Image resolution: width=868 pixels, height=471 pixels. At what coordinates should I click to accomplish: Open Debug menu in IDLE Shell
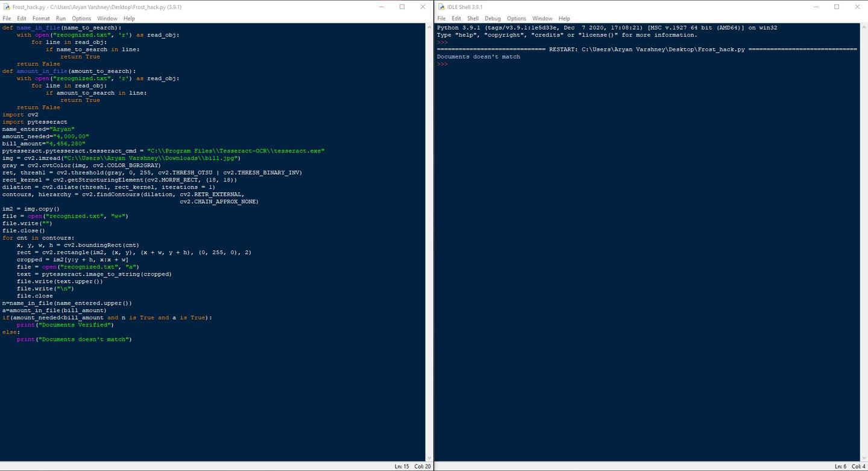(x=492, y=19)
